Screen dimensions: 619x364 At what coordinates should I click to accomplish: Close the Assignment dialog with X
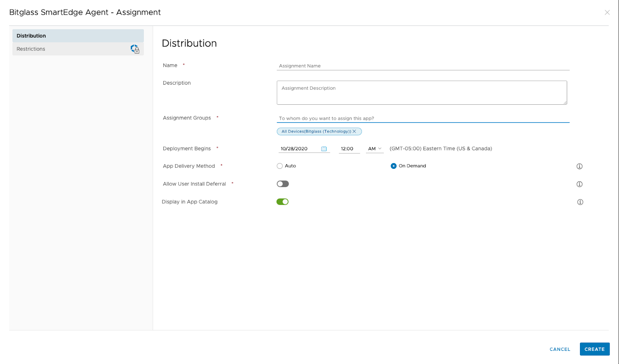[607, 12]
